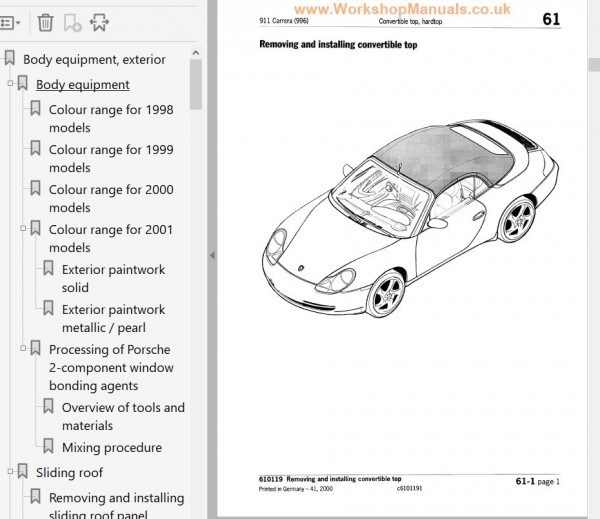Select 'Overview of tools and materials' bookmark
The width and height of the screenshot is (600, 519).
(x=123, y=416)
